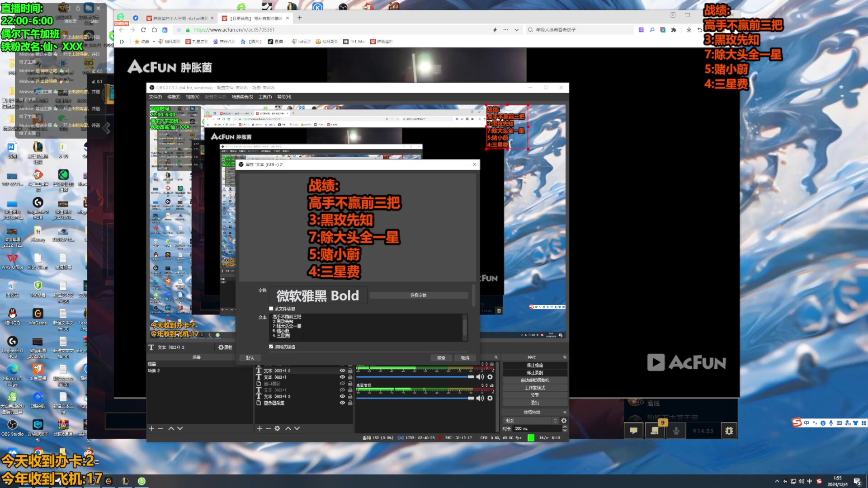Viewport: 868px width, 488px height.
Task: Click the 属性 gear button above scenes
Action: [225, 347]
